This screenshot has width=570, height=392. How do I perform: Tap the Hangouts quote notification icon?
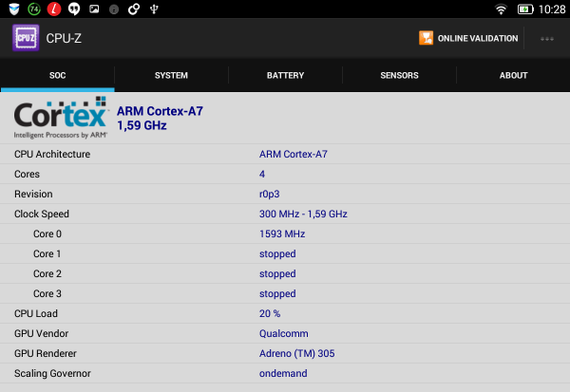(74, 9)
